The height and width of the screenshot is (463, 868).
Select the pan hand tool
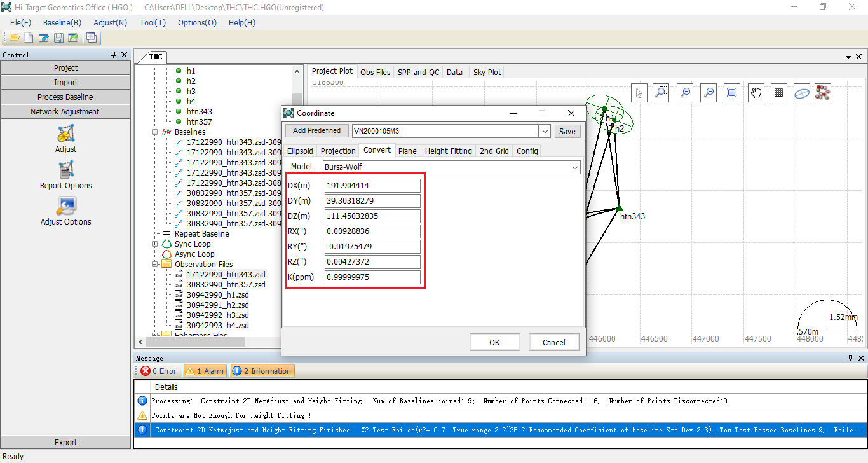(755, 93)
